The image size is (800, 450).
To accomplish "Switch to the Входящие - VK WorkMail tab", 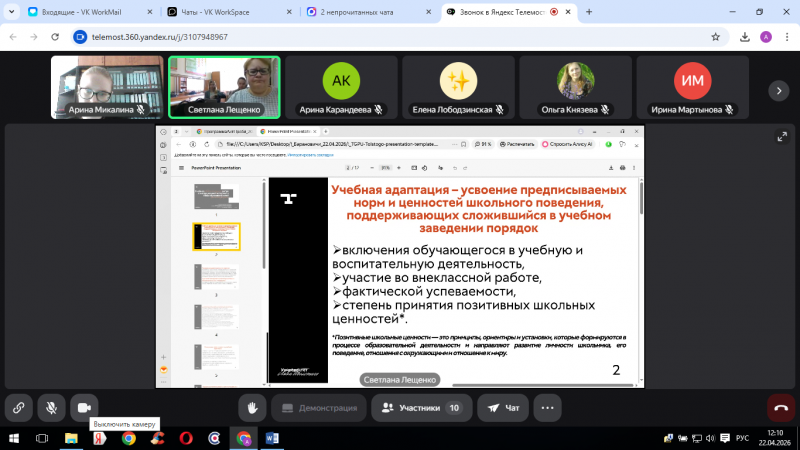I will (x=80, y=11).
